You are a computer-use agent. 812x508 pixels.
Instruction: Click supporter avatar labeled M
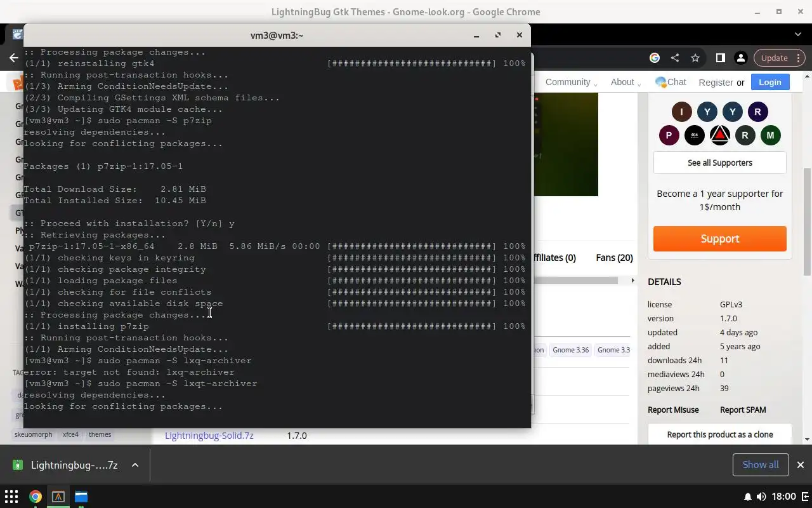770,135
